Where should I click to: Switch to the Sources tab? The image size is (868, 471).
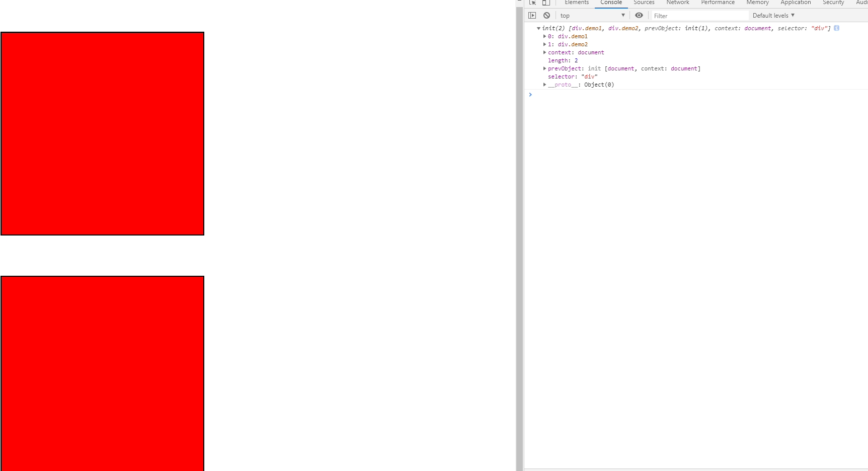(x=644, y=3)
